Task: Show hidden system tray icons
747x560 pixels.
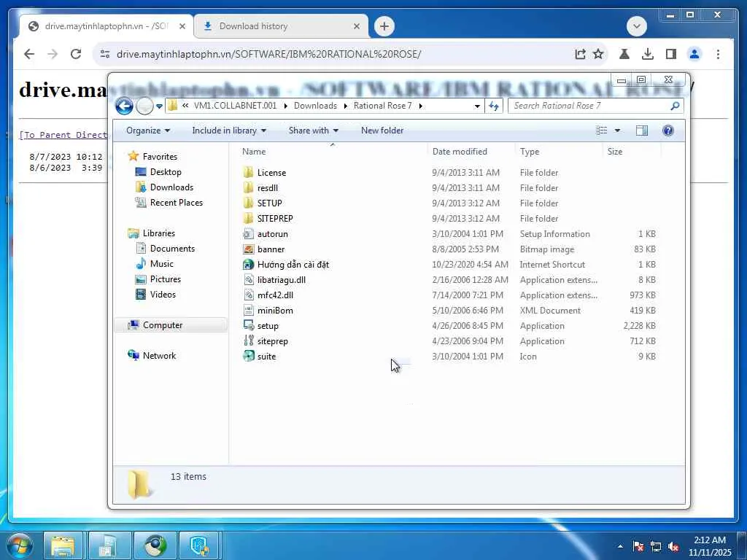Action: pos(620,547)
